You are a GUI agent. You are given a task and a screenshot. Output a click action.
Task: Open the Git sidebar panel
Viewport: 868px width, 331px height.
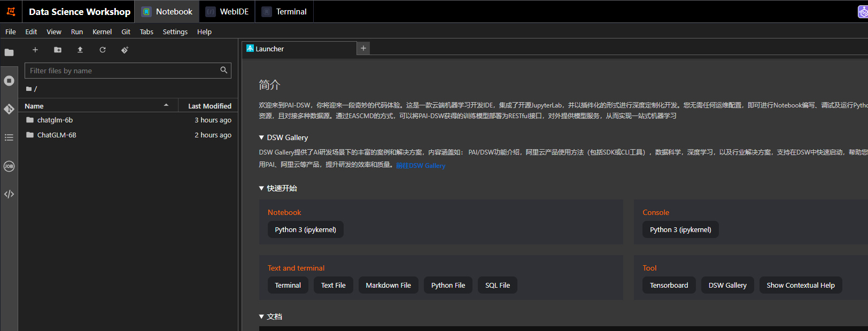tap(9, 109)
